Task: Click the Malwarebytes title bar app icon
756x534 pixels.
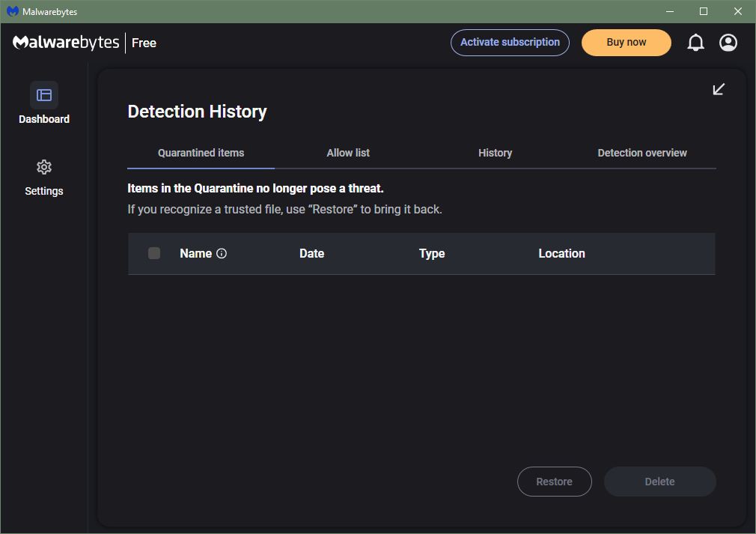Action: pos(13,11)
